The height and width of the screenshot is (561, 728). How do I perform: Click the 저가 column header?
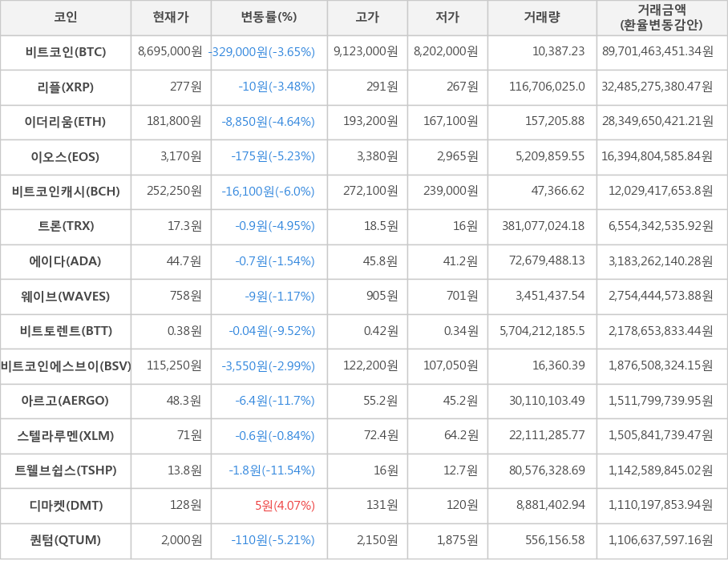[447, 18]
